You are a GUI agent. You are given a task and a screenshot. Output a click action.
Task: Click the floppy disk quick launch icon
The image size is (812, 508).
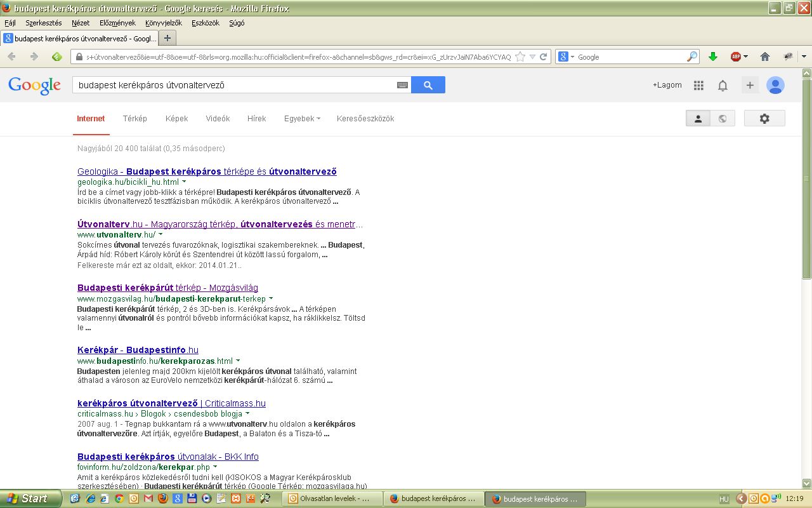point(192,498)
